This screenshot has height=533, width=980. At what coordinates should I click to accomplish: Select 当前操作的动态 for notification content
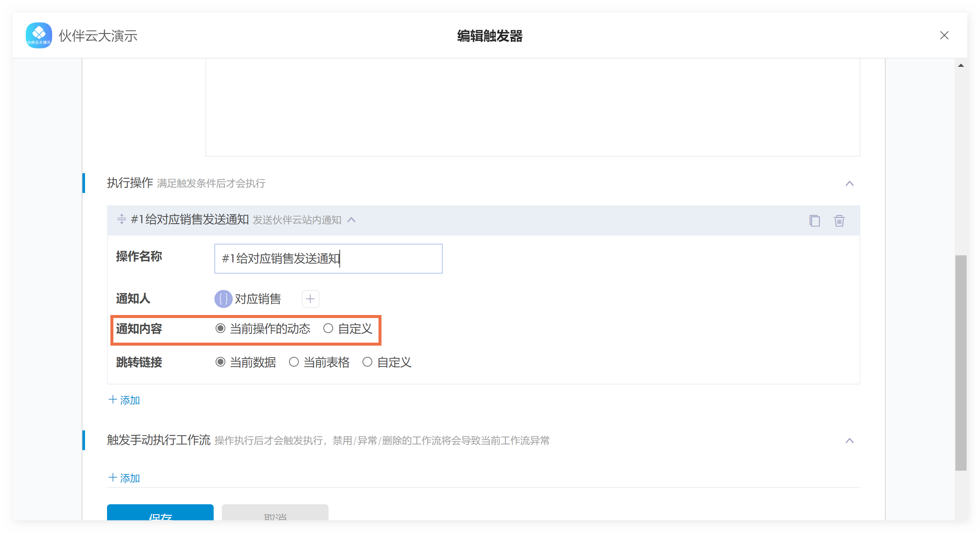220,328
